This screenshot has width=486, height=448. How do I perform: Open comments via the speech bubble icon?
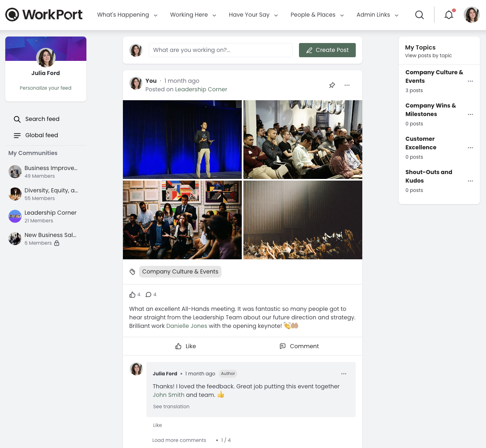coord(148,294)
